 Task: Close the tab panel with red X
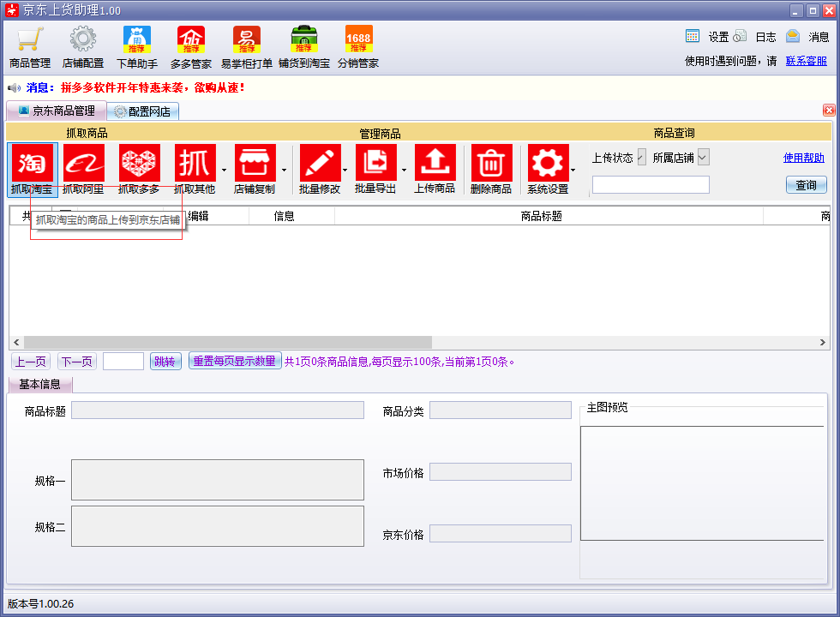click(x=829, y=111)
